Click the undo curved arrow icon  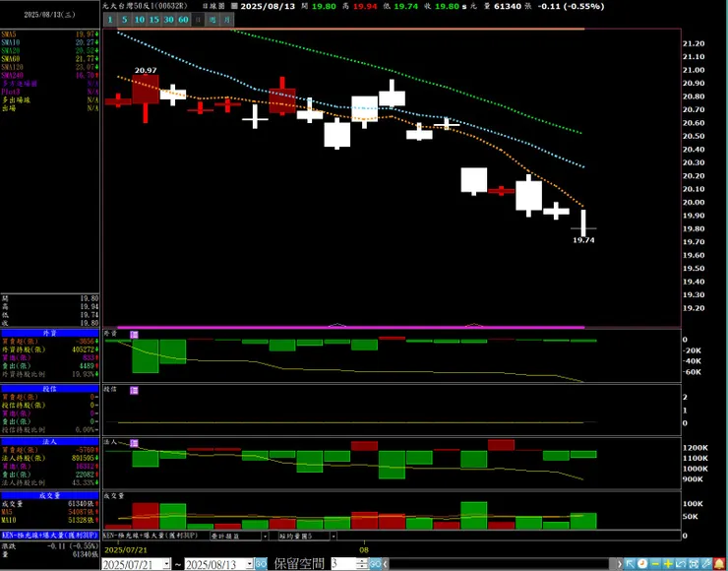pos(681,564)
